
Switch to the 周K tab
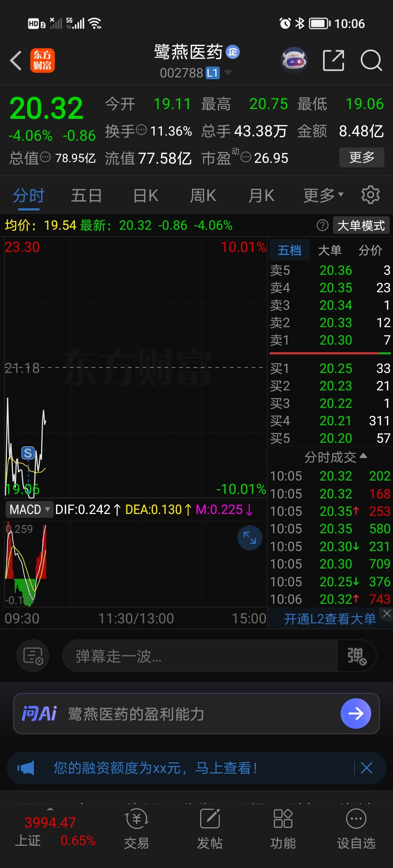click(x=203, y=196)
